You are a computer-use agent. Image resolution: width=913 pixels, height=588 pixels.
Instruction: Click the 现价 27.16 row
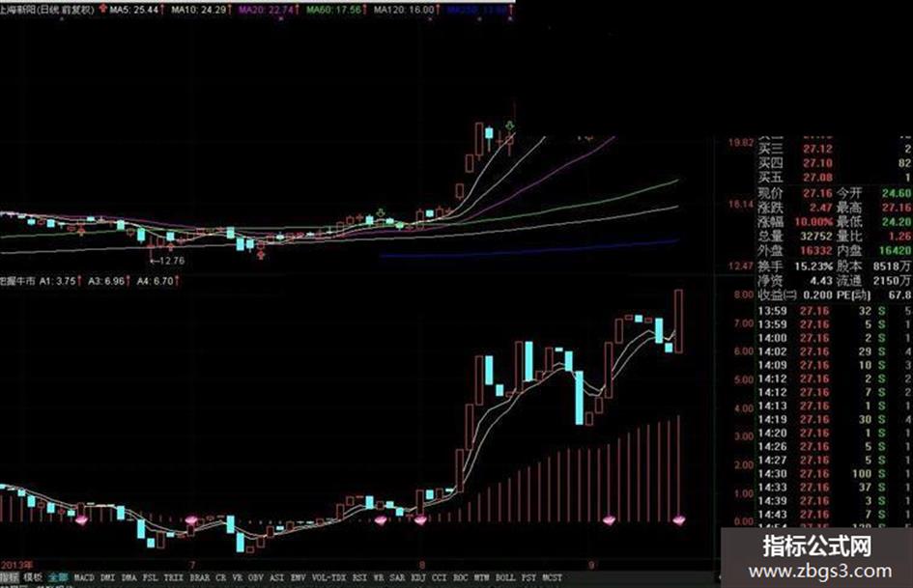point(795,193)
